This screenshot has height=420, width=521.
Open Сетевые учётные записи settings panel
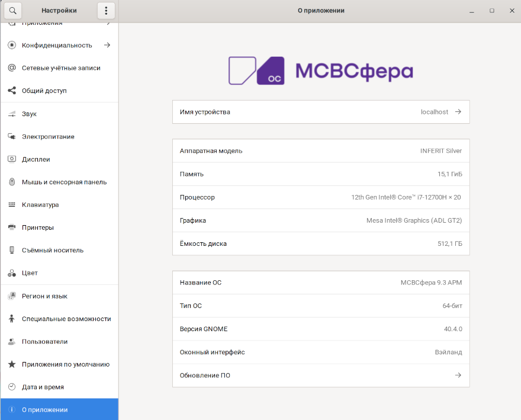pos(59,68)
